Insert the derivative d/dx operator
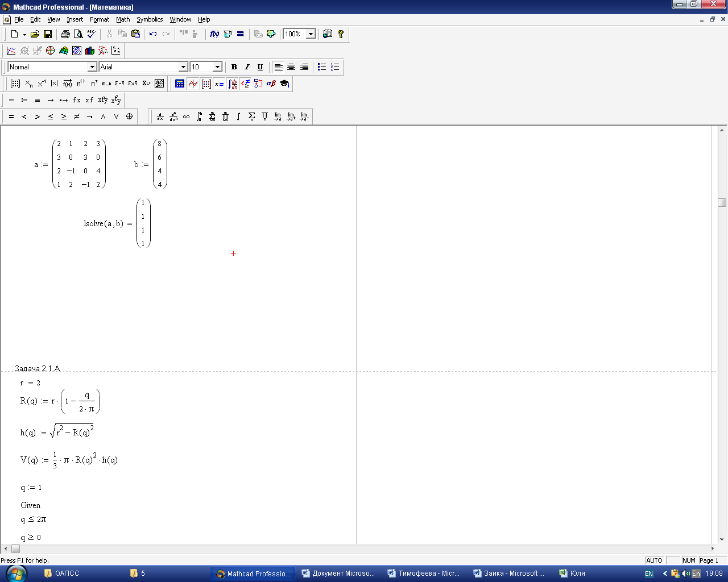This screenshot has width=728, height=582. coord(160,117)
